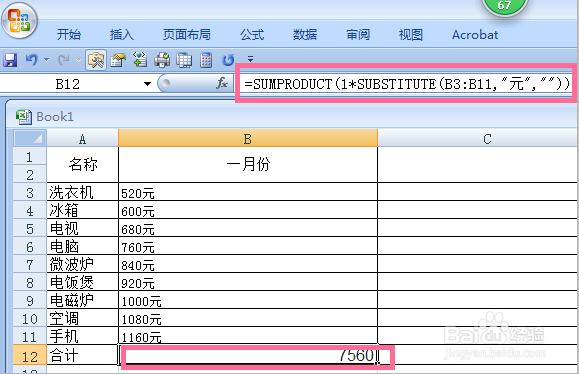Select row 12 header
Viewport: 579px width, 374px height.
tap(30, 356)
